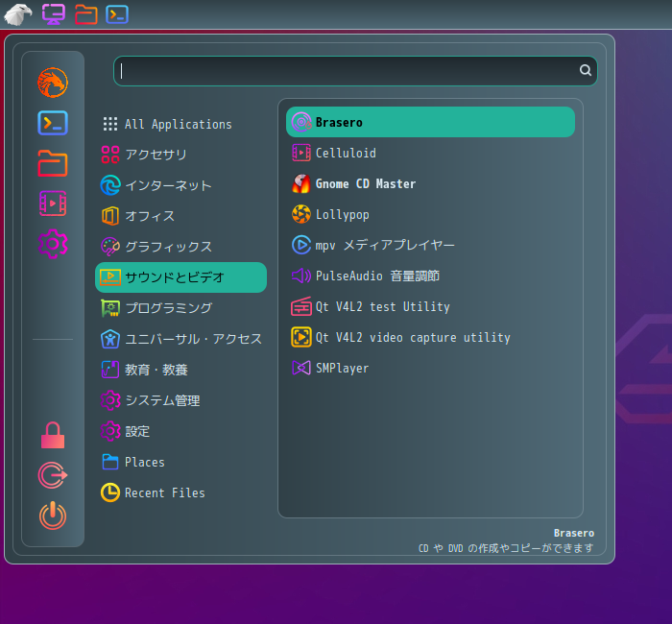Click the lock screen padlock icon
The width and height of the screenshot is (672, 624).
click(x=53, y=435)
